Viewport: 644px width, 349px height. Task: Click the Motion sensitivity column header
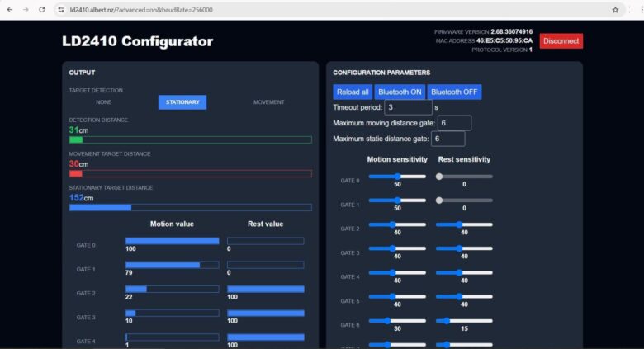click(x=397, y=159)
